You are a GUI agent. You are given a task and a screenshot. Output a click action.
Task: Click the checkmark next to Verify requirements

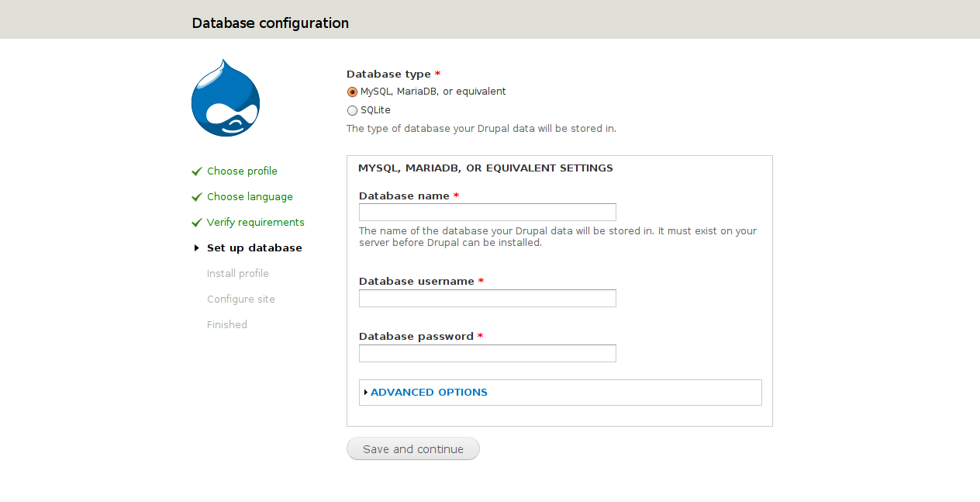(197, 223)
